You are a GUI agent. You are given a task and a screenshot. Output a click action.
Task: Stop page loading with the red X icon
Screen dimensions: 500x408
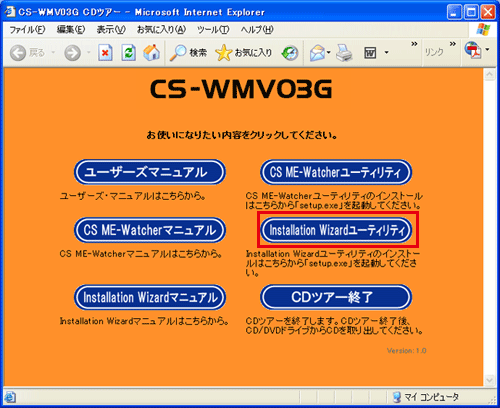[105, 53]
